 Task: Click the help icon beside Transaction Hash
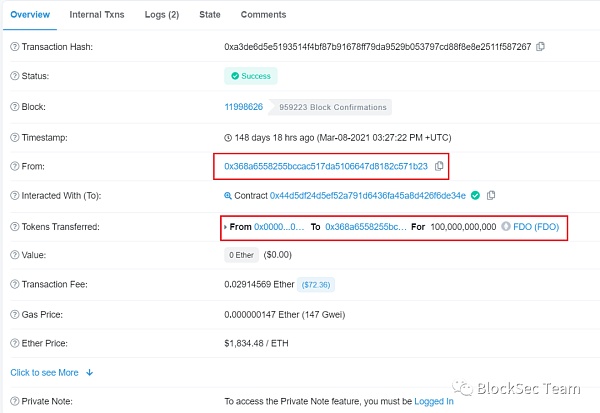pyautogui.click(x=14, y=47)
